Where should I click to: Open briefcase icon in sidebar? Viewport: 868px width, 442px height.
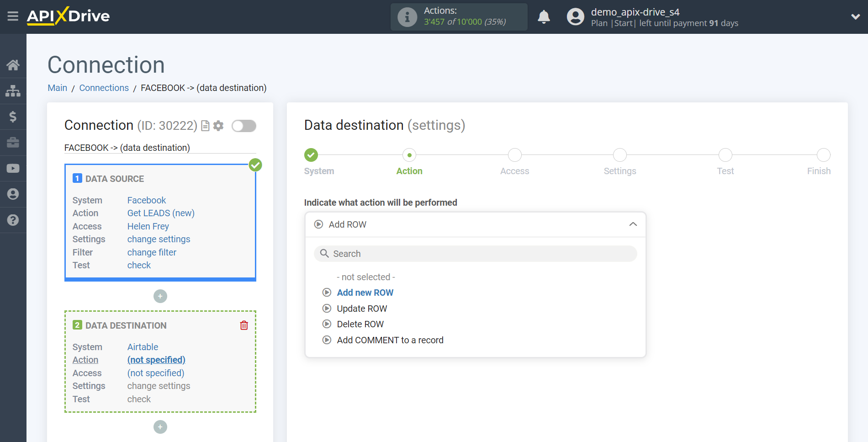click(x=13, y=143)
